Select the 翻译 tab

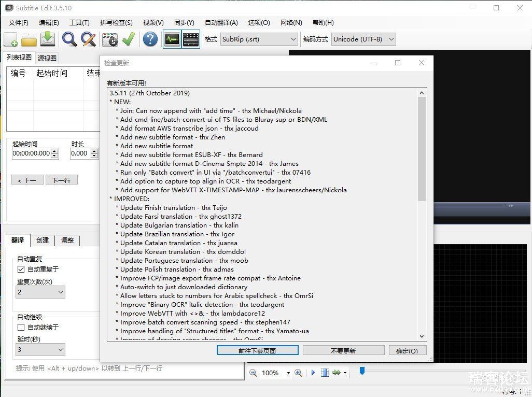click(18, 240)
